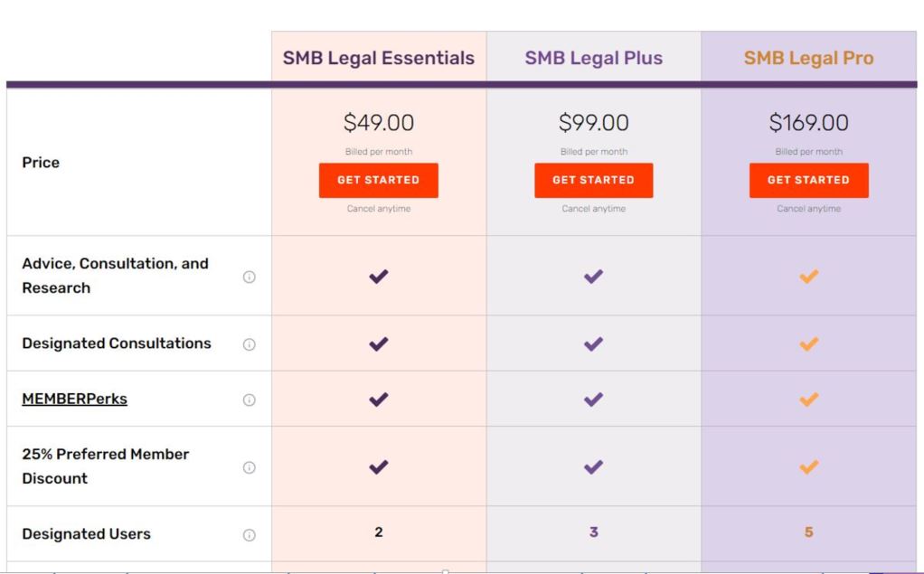924x574 pixels.
Task: Click info icon beside Advice, Consultation, and Research
Action: [x=250, y=278]
